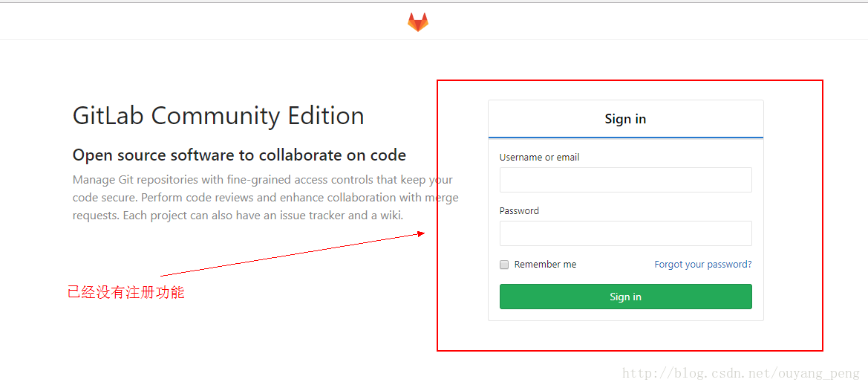This screenshot has height=388, width=868.
Task: Enable the Remember me checkbox
Action: 504,265
